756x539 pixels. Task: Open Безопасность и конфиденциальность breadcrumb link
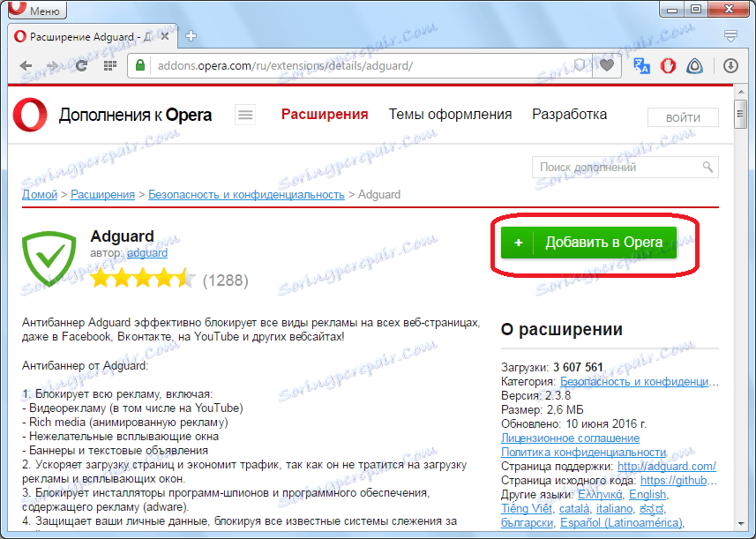coord(246,194)
